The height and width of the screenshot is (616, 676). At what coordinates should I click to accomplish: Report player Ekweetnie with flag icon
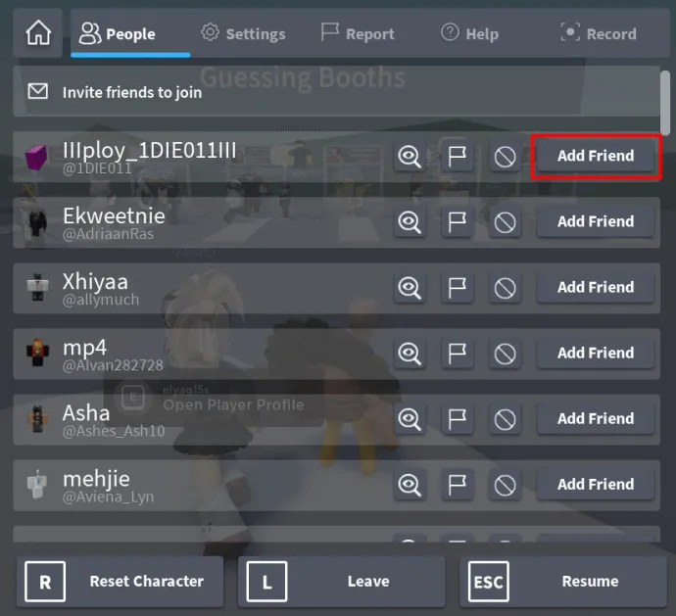pos(457,222)
